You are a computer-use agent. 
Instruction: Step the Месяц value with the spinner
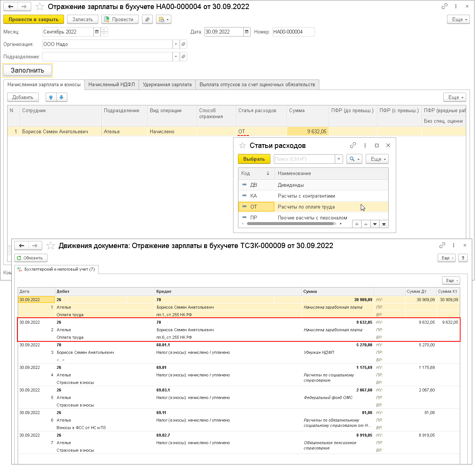[104, 32]
